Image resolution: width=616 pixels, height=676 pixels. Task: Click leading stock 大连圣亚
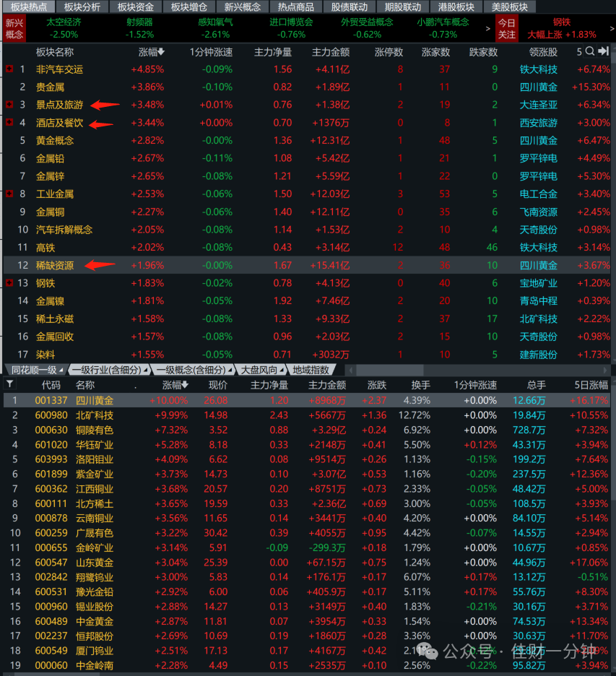[539, 105]
